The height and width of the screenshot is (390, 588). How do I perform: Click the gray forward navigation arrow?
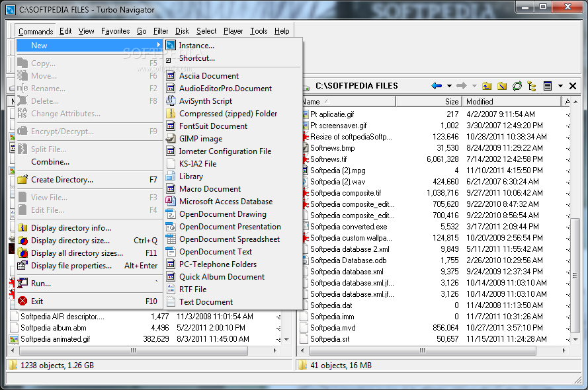coord(462,86)
